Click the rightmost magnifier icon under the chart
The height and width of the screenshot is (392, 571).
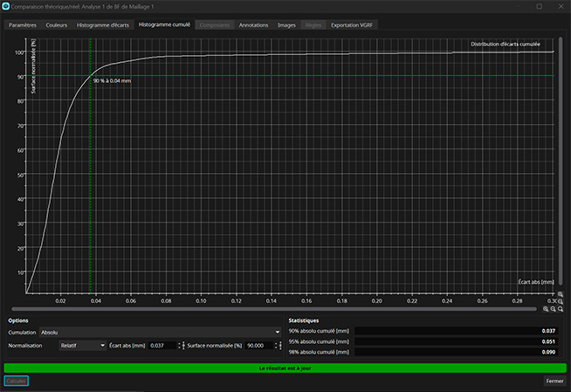[561, 309]
